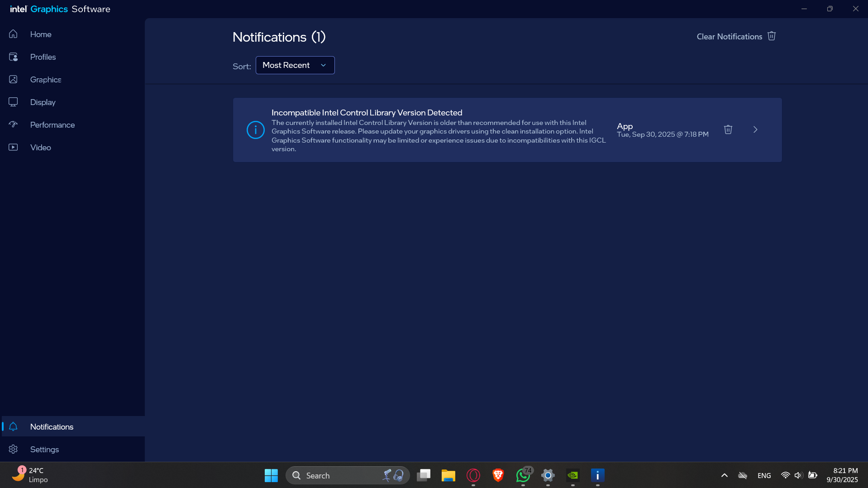Click the Home house icon

click(13, 34)
